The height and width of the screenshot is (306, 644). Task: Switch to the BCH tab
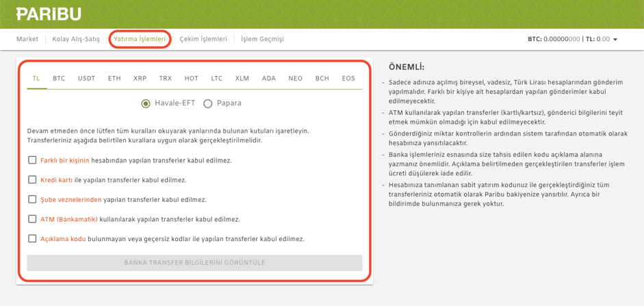[x=322, y=79]
